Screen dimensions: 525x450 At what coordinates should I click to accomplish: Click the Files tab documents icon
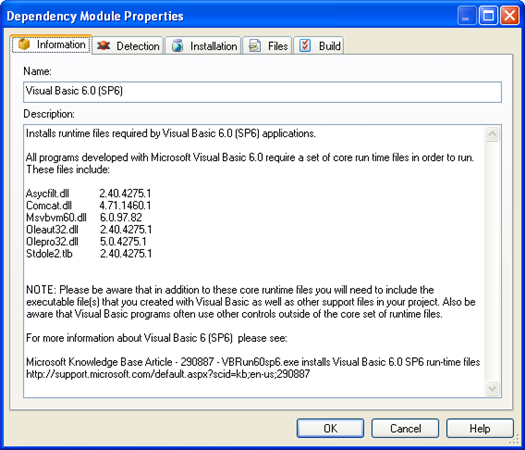tap(254, 46)
